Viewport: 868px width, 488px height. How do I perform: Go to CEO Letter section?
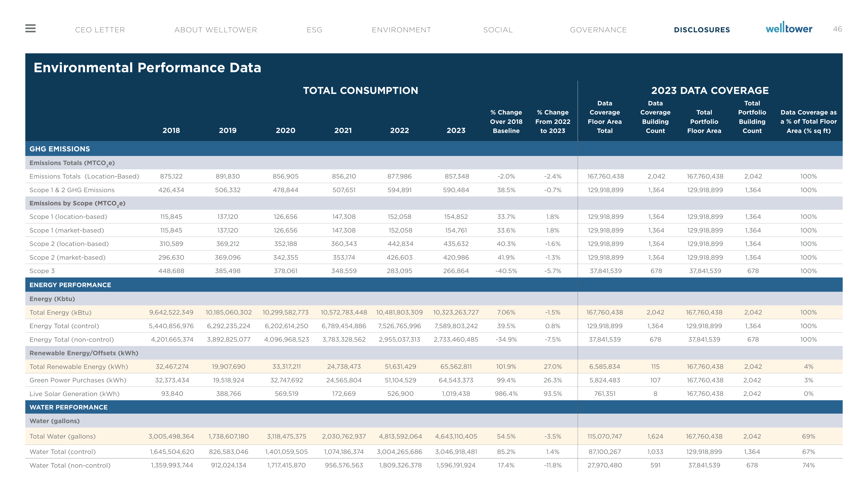(100, 30)
